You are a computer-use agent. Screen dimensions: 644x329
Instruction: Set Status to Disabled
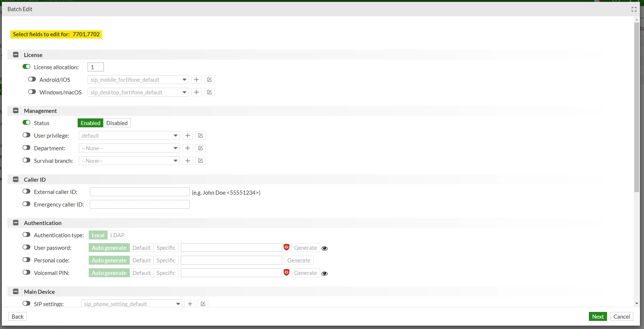(117, 123)
